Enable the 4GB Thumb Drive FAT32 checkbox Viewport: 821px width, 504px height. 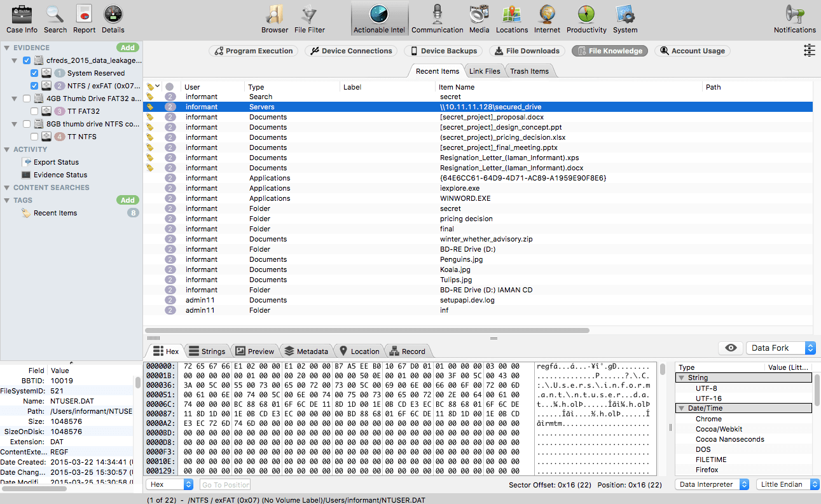(26, 98)
